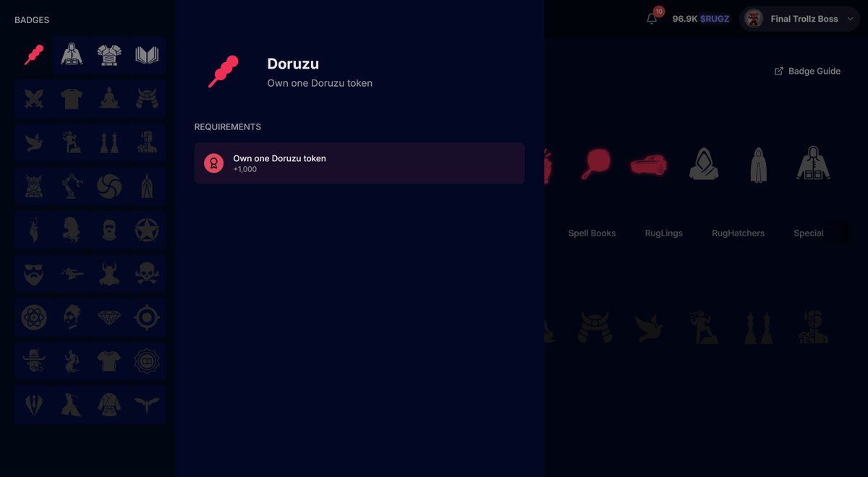Select the crosshair target badge
868x477 pixels.
point(147,317)
